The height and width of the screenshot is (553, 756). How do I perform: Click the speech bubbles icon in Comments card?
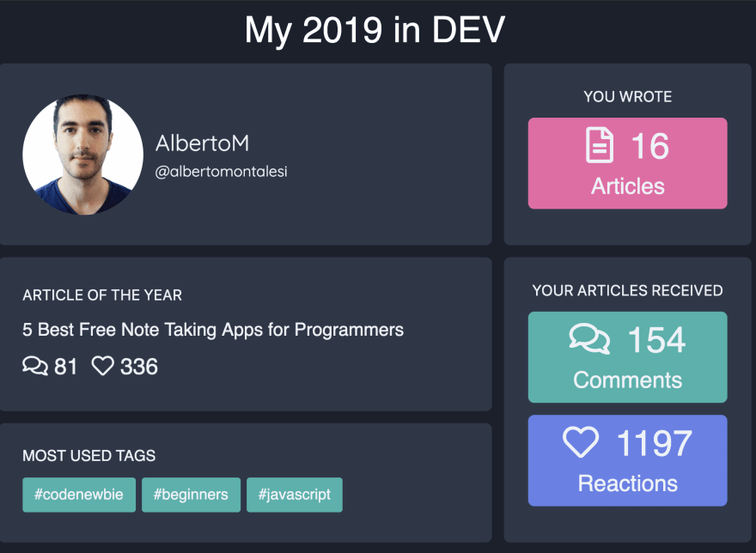coord(589,338)
